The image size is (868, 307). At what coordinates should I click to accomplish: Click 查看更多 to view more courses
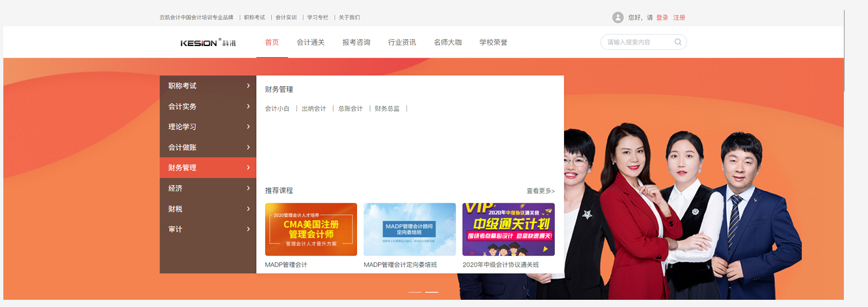point(541,191)
